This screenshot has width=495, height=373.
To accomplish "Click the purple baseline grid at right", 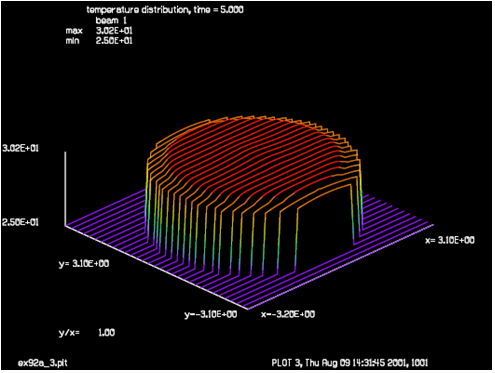I will coord(393,217).
